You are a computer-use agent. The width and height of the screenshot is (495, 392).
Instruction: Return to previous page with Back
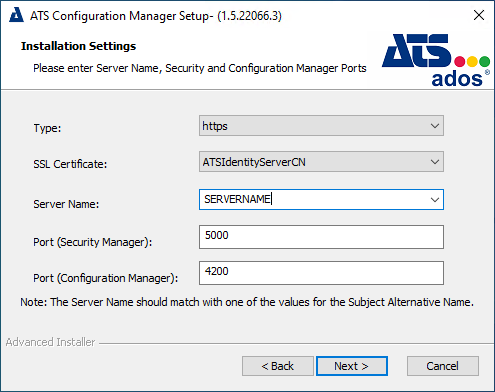[278, 366]
